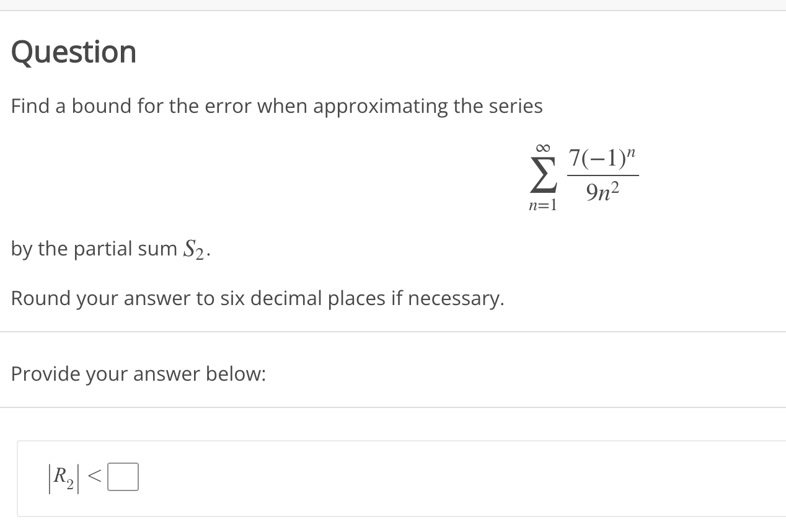
Task: Select the fraction 7(−1)ⁿ over 9n²
Action: (x=603, y=175)
